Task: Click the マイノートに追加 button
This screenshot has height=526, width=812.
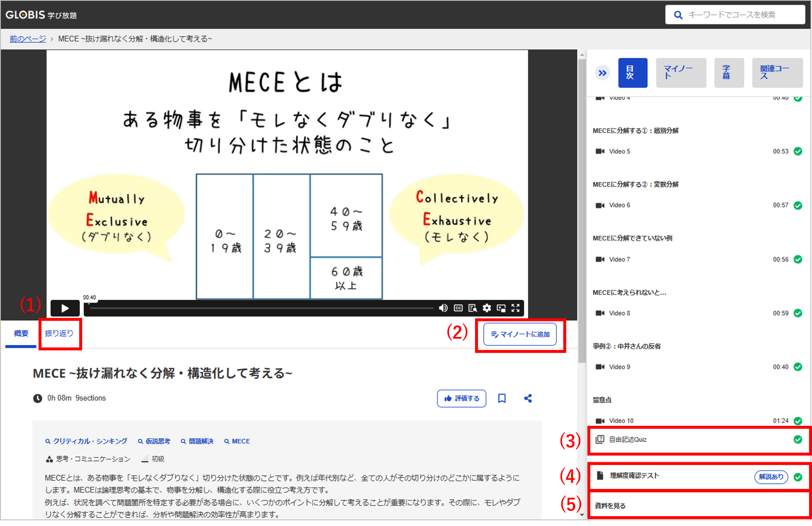Action: tap(520, 334)
